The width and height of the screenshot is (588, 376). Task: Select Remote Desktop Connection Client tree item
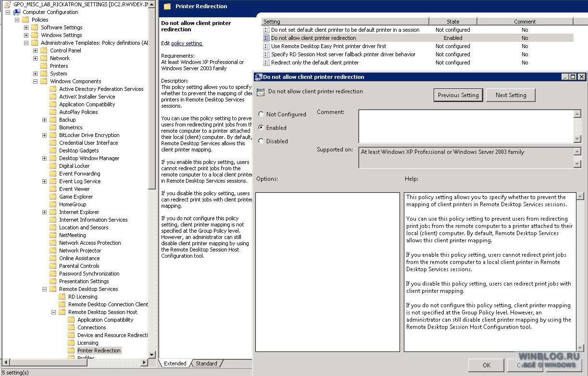[108, 304]
